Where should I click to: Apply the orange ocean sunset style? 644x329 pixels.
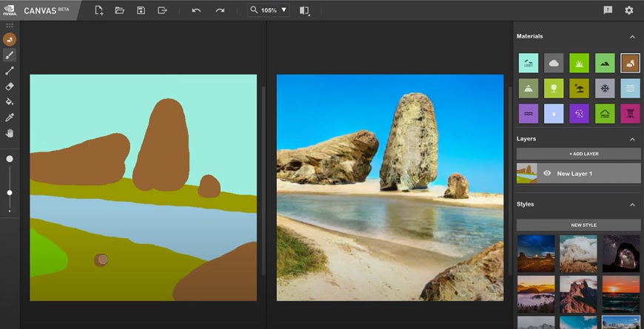[621, 294]
